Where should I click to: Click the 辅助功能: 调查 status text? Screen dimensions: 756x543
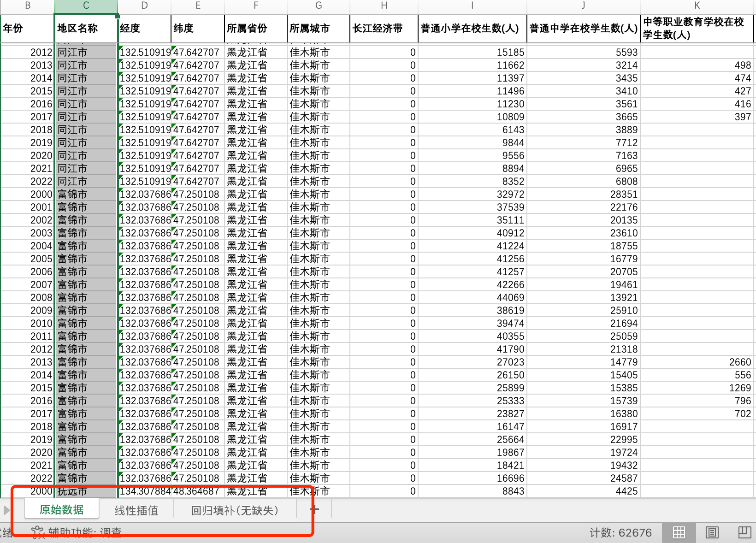point(85,533)
